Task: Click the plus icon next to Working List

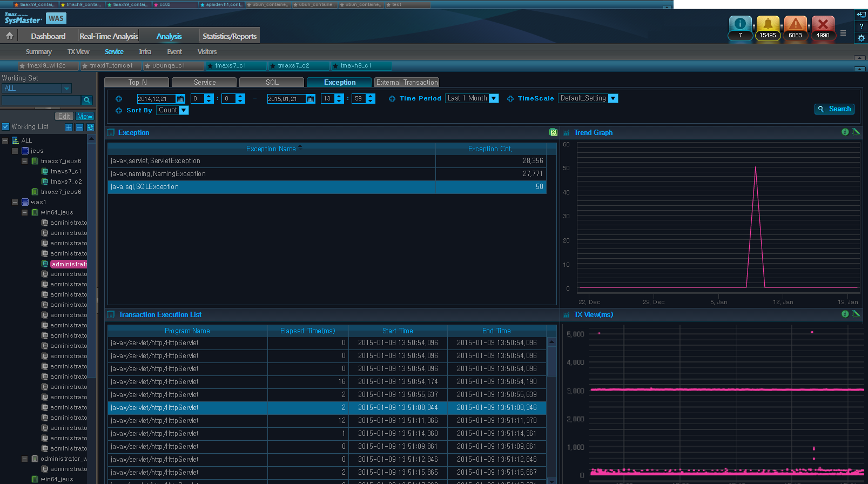Action: coord(69,127)
